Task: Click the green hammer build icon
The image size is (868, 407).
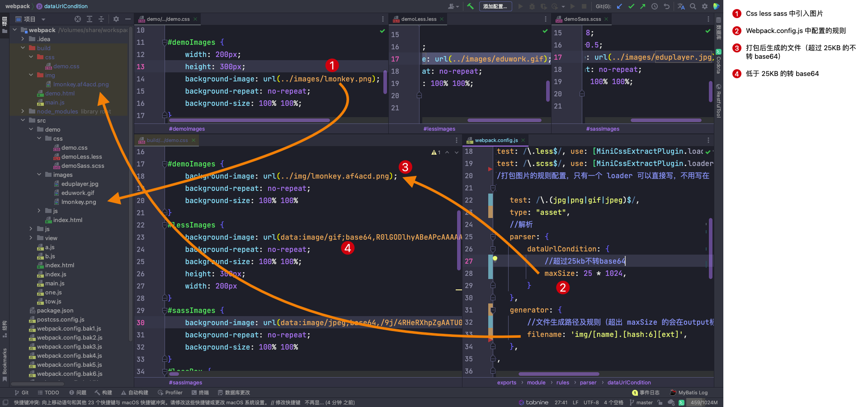Action: click(471, 6)
